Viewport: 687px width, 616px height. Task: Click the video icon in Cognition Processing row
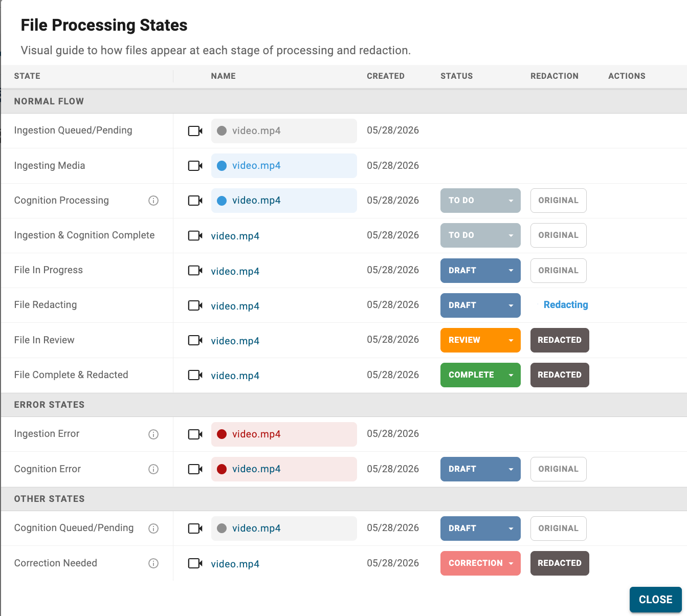point(195,201)
